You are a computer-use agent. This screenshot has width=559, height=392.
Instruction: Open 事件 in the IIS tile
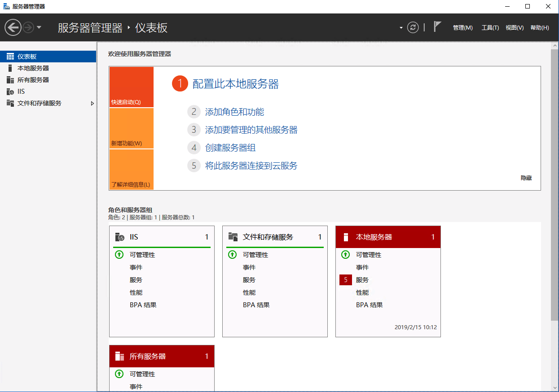(136, 267)
